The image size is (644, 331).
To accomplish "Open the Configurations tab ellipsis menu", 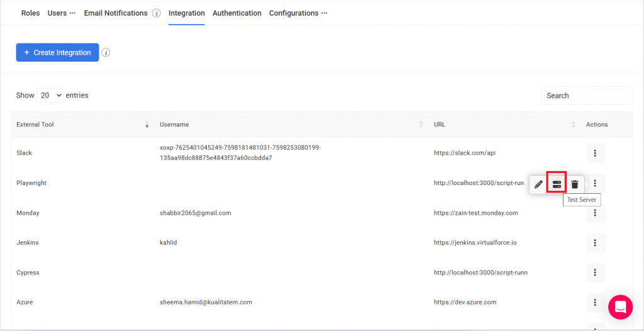I will pyautogui.click(x=325, y=13).
